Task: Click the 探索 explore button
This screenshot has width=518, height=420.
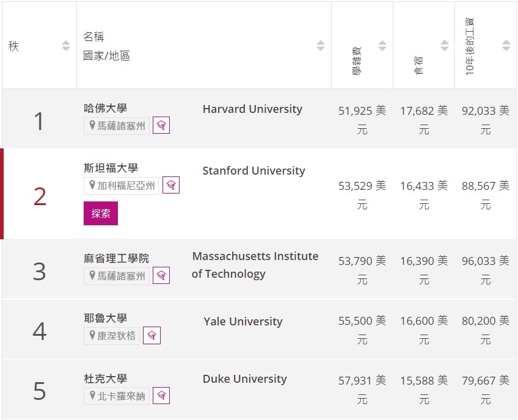Action: [101, 213]
